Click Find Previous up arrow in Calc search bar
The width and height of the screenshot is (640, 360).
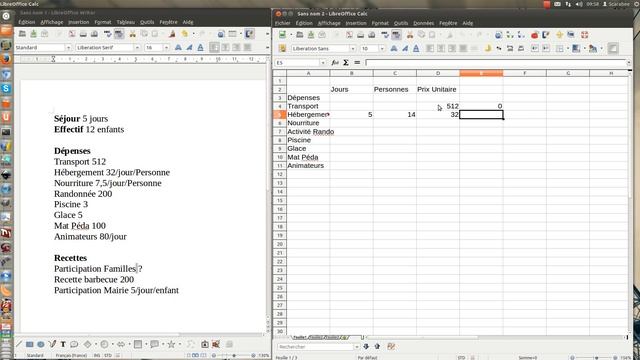[377, 347]
